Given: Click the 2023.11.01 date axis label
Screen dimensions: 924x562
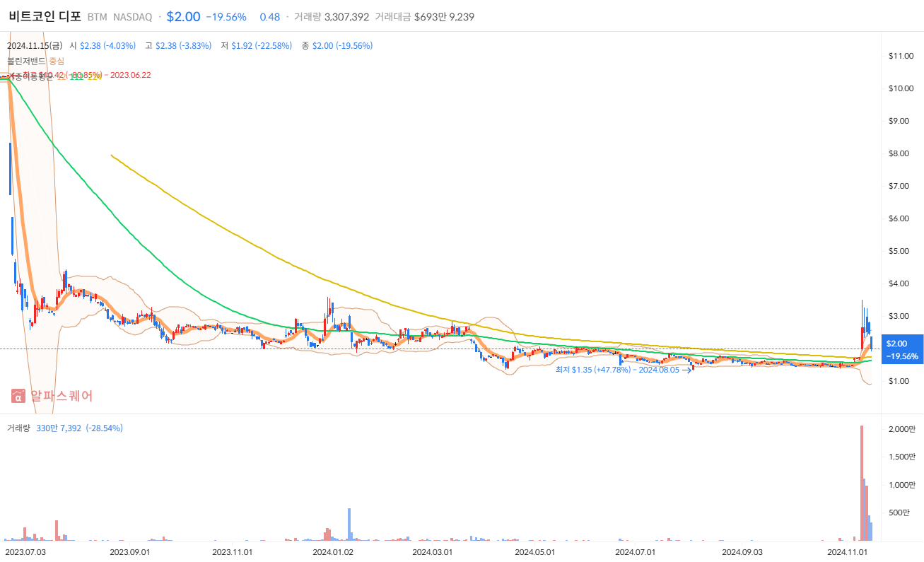Looking at the screenshot, I should pos(231,551).
